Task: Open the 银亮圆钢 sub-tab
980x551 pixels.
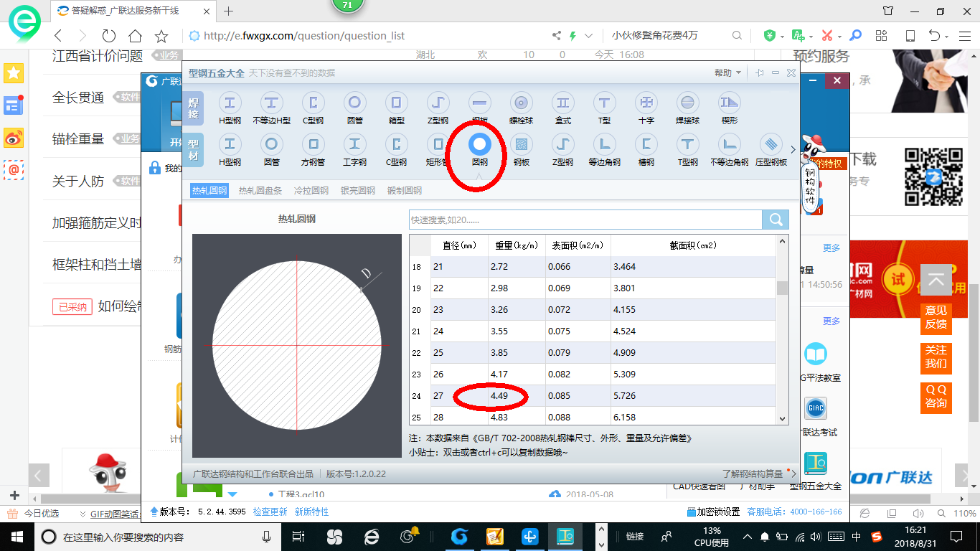Action: pos(358,190)
